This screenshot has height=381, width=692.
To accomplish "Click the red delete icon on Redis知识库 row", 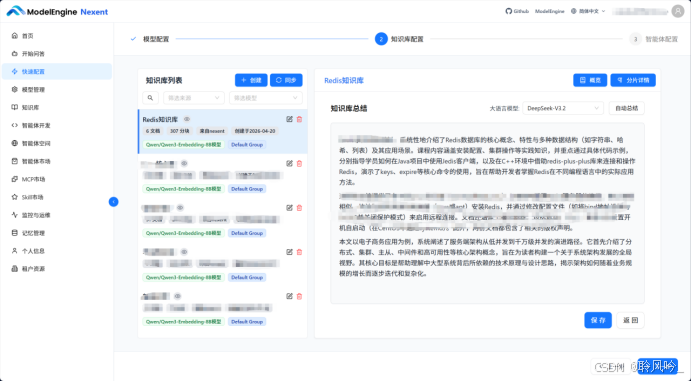I will point(299,119).
